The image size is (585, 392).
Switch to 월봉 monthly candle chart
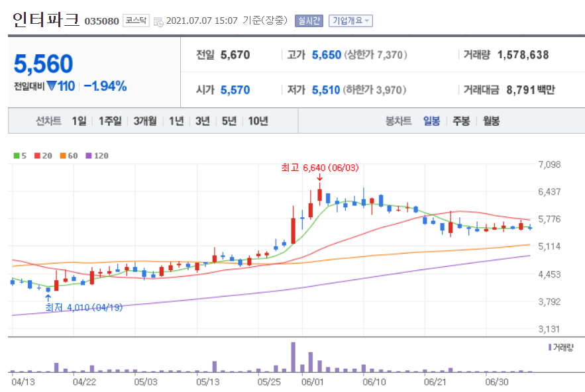[491, 121]
